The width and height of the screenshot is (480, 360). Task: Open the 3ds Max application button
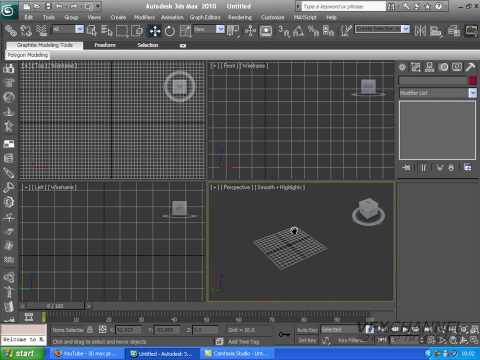click(x=8, y=10)
